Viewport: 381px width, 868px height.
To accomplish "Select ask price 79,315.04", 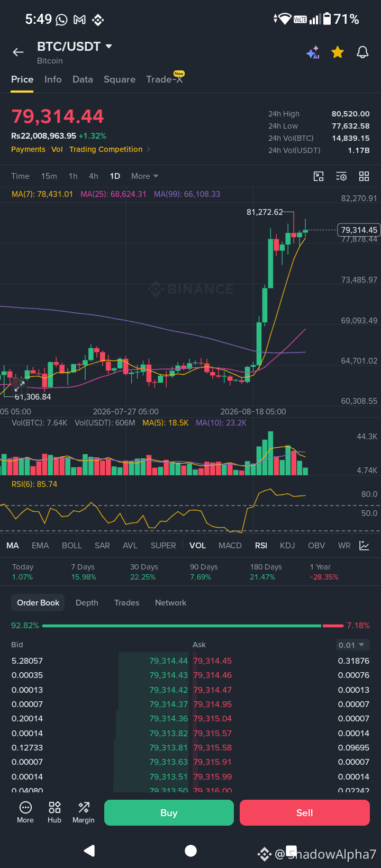I will (213, 719).
